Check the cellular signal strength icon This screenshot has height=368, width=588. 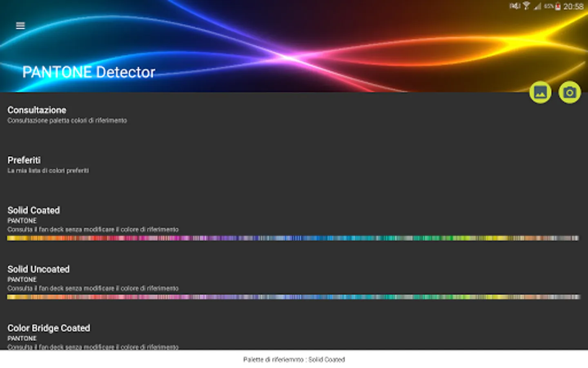point(537,6)
